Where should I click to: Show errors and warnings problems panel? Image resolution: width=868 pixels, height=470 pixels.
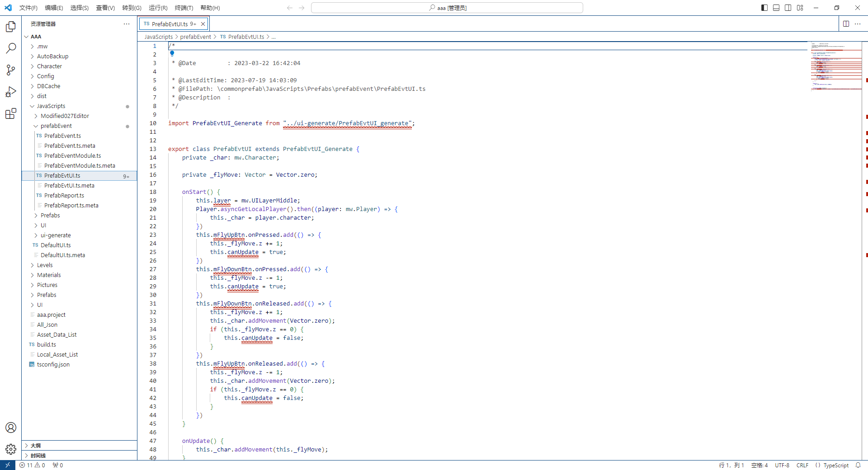(32, 465)
